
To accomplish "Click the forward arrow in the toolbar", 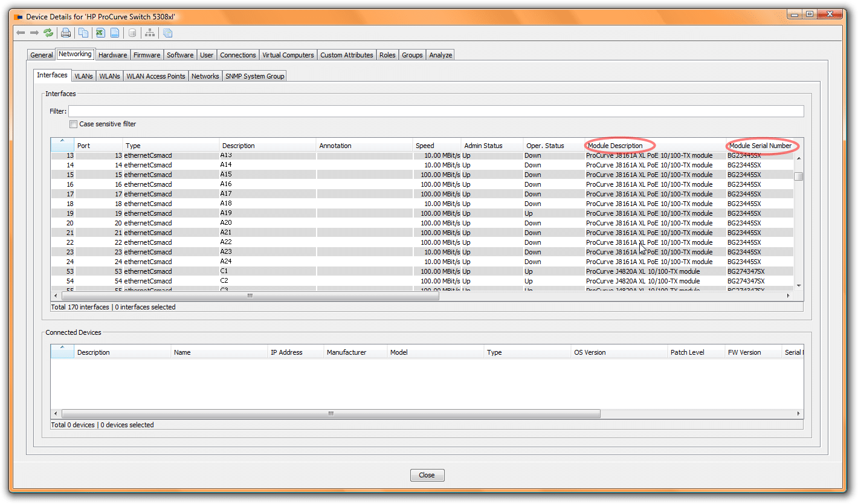I will [34, 33].
